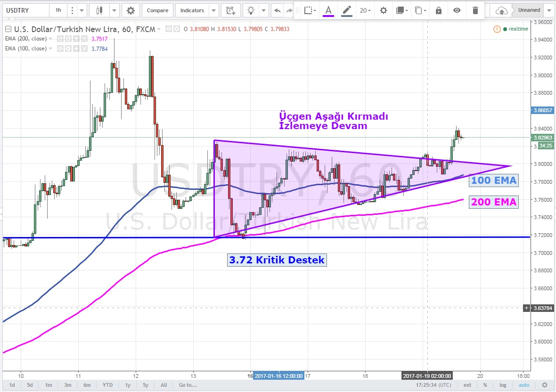Create a price alert with the alarm icon
The image size is (556, 392).
230,10
